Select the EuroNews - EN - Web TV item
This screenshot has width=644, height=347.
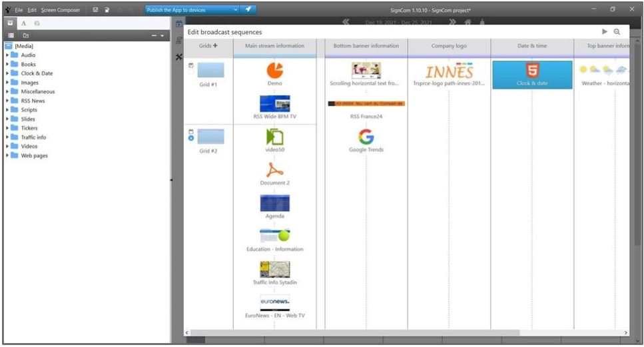275,306
